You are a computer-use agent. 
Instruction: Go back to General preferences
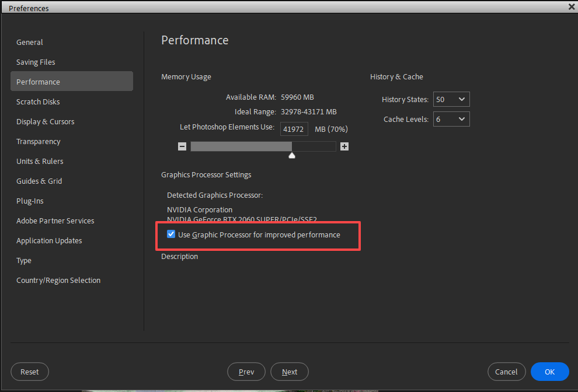tap(30, 42)
